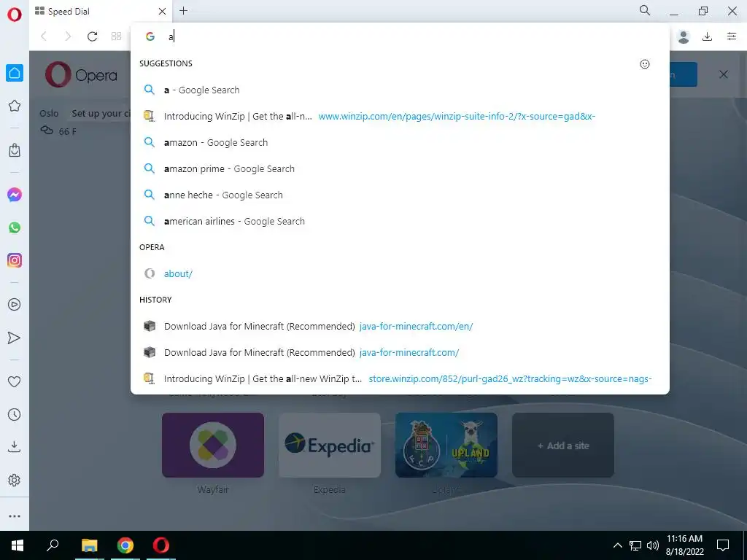Launch Facebook Messenger from the sidebar
The width and height of the screenshot is (747, 560).
pyautogui.click(x=15, y=195)
